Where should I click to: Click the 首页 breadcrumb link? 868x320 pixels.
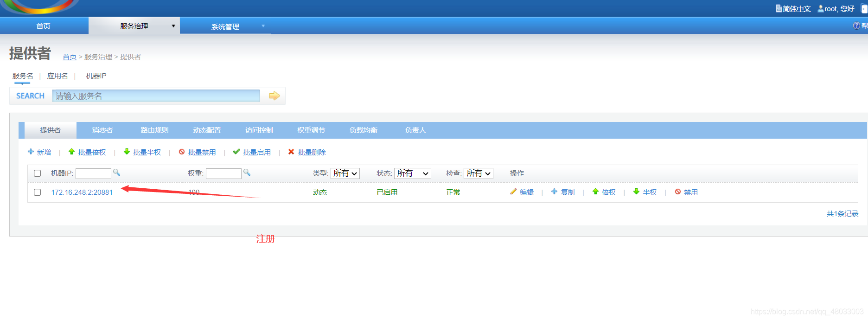[70, 57]
